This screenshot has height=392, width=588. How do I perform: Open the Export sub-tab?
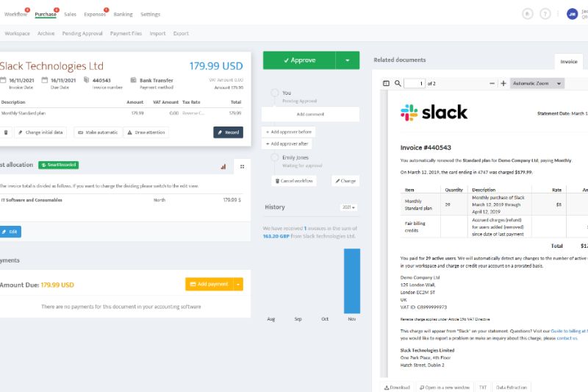[x=181, y=33]
